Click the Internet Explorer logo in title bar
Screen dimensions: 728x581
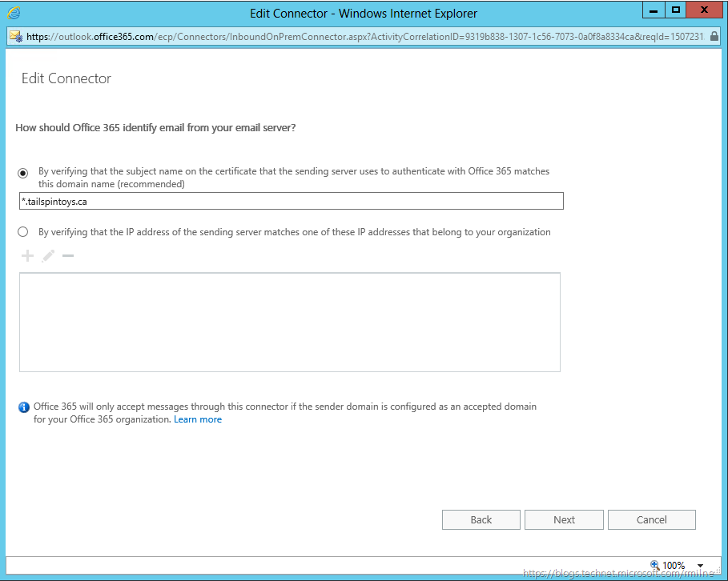click(x=14, y=13)
